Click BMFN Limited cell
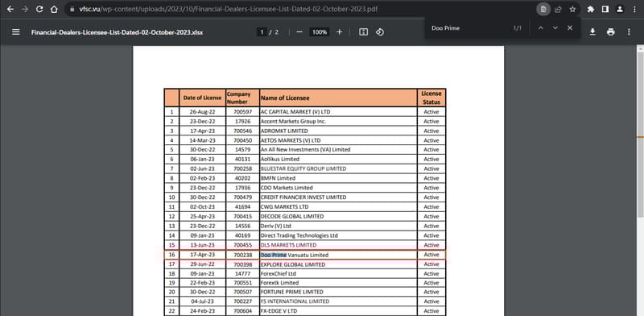644x316 pixels. click(338, 178)
